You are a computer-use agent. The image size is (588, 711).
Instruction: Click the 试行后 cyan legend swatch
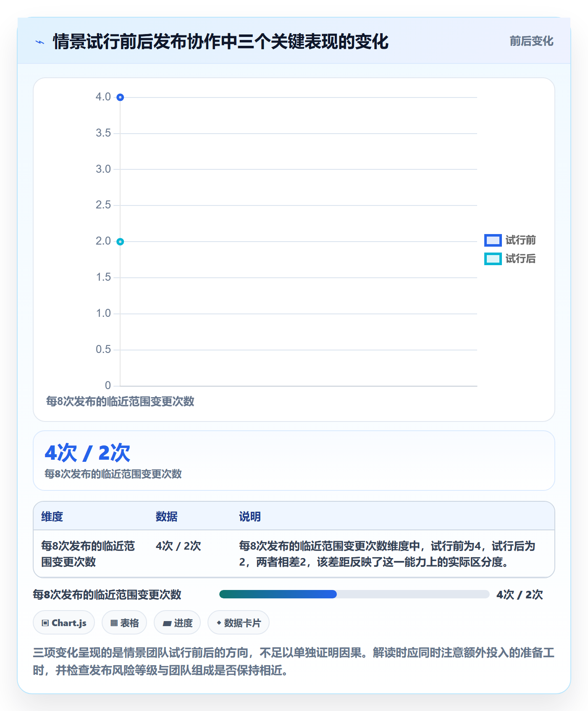(x=493, y=259)
